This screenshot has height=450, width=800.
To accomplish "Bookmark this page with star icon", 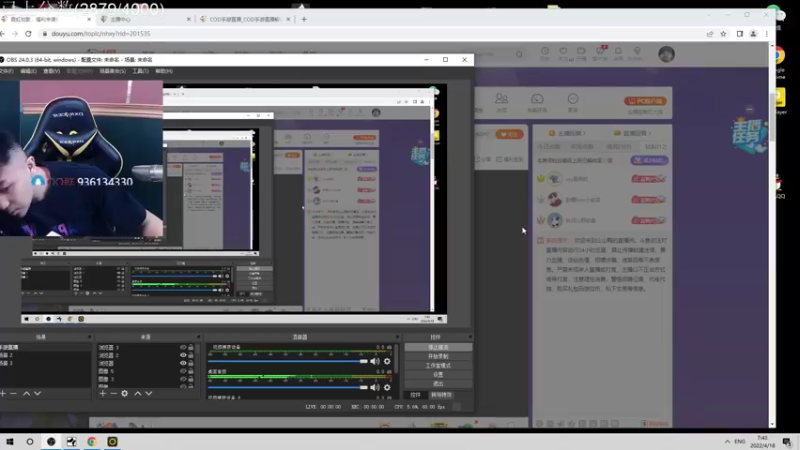I will [x=723, y=34].
